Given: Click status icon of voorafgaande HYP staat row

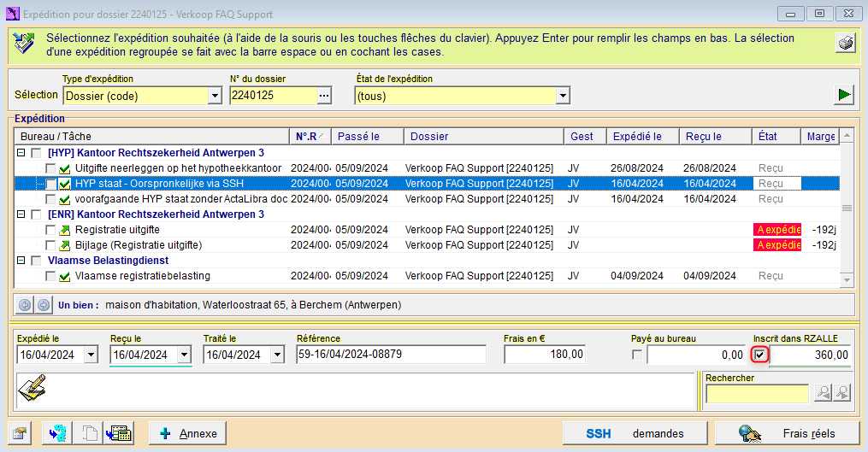Looking at the screenshot, I should [x=65, y=199].
